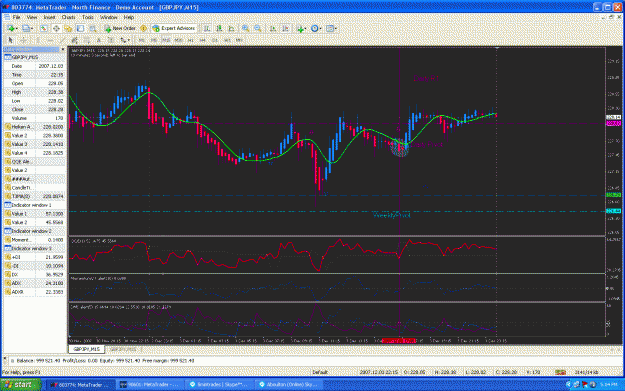Expand the Profiles dropdown arrow

pos(32,29)
